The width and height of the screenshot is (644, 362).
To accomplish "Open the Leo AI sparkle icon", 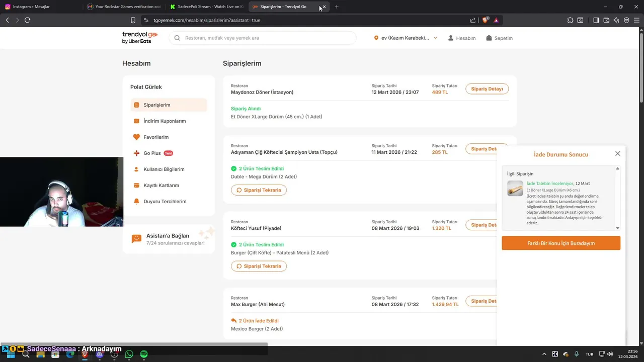I will (616, 20).
